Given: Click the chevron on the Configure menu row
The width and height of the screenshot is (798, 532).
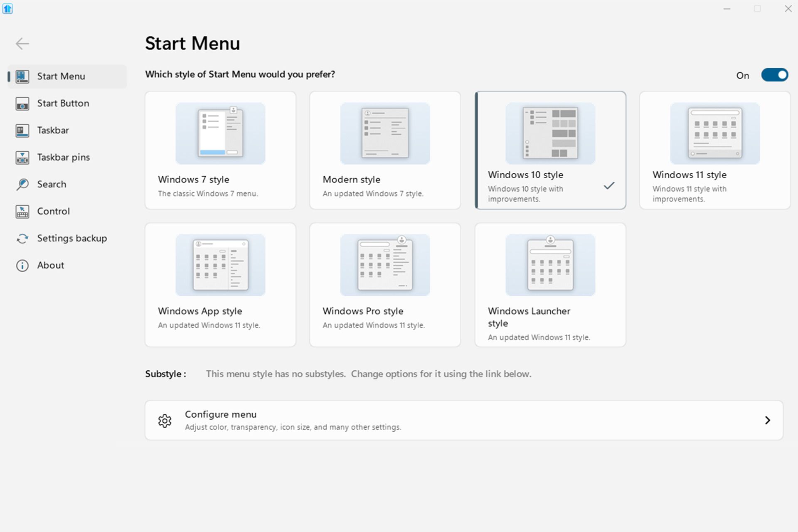Looking at the screenshot, I should [x=768, y=420].
